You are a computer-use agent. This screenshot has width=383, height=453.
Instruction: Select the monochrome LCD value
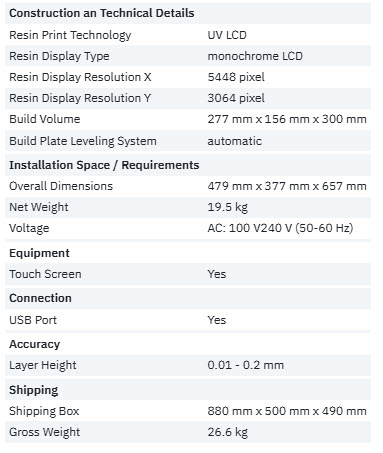click(255, 56)
